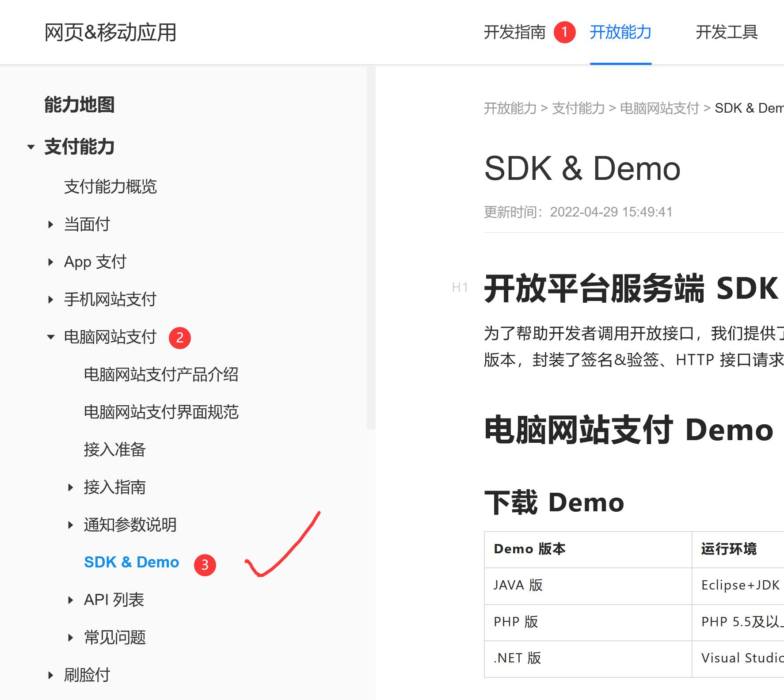Open 电脑网站支付产品介绍 page
Viewport: 784px width, 700px height.
pyautogui.click(x=161, y=375)
